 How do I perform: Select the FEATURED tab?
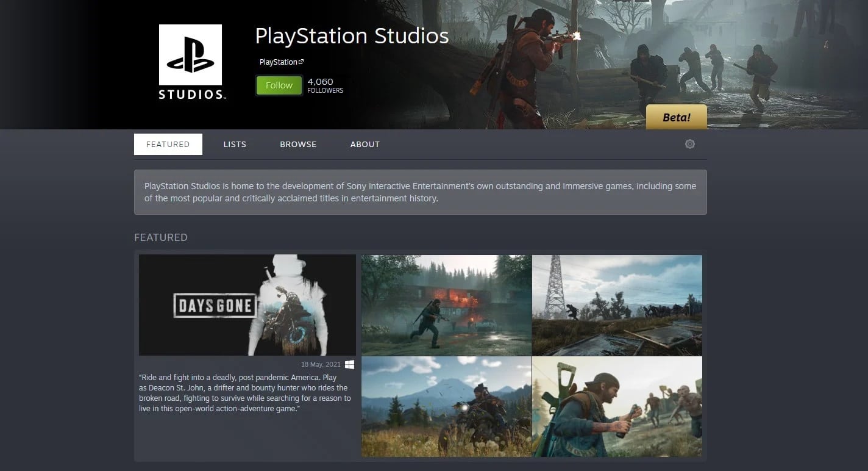tap(168, 144)
